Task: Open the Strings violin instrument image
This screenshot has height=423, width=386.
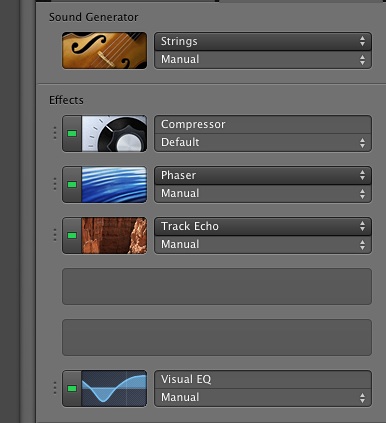Action: pos(104,51)
